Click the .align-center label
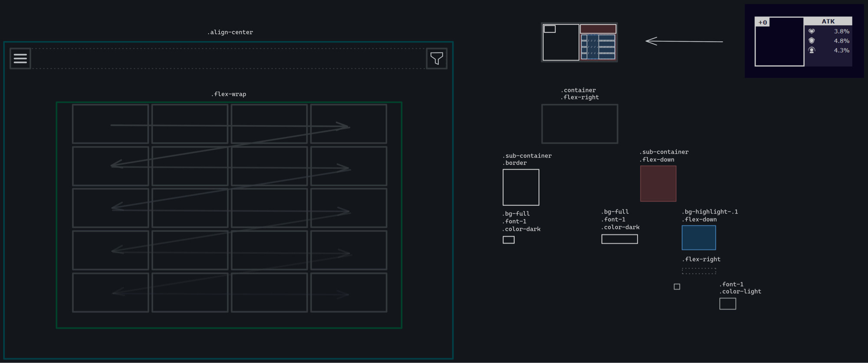The width and height of the screenshot is (868, 363). pos(230,32)
